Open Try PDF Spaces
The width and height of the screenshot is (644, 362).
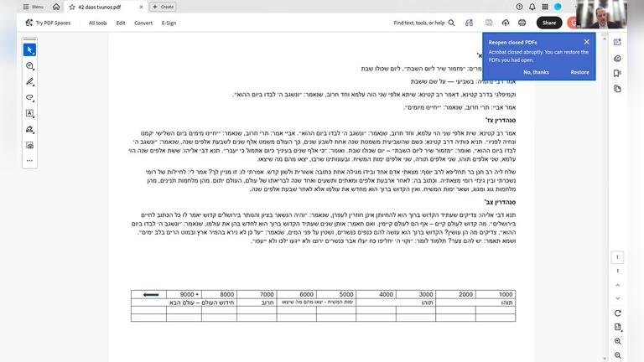pyautogui.click(x=48, y=23)
